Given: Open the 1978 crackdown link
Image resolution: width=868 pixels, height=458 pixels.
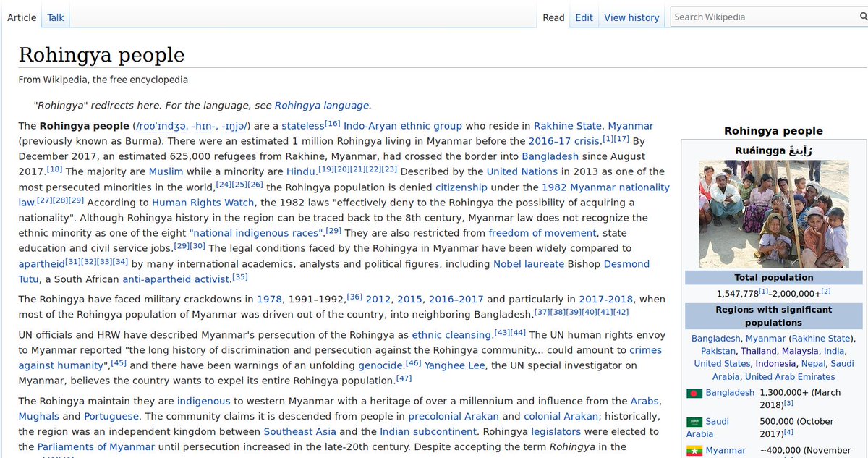Looking at the screenshot, I should tap(269, 299).
